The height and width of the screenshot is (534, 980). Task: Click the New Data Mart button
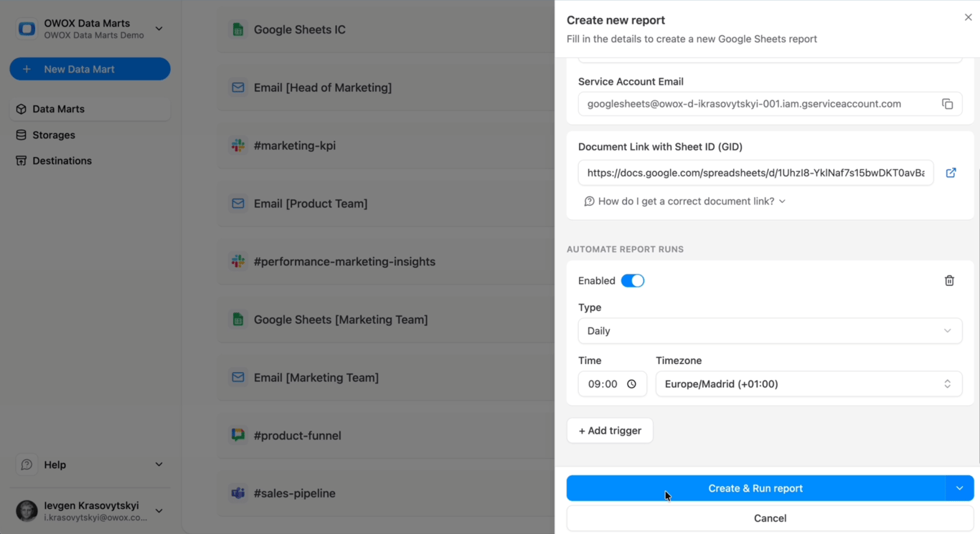click(90, 69)
